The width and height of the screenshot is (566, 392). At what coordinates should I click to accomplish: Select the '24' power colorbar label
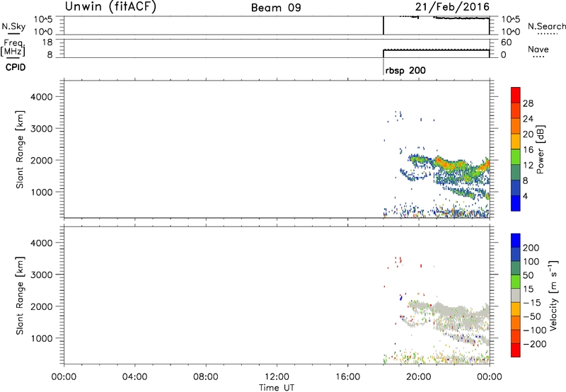point(528,119)
